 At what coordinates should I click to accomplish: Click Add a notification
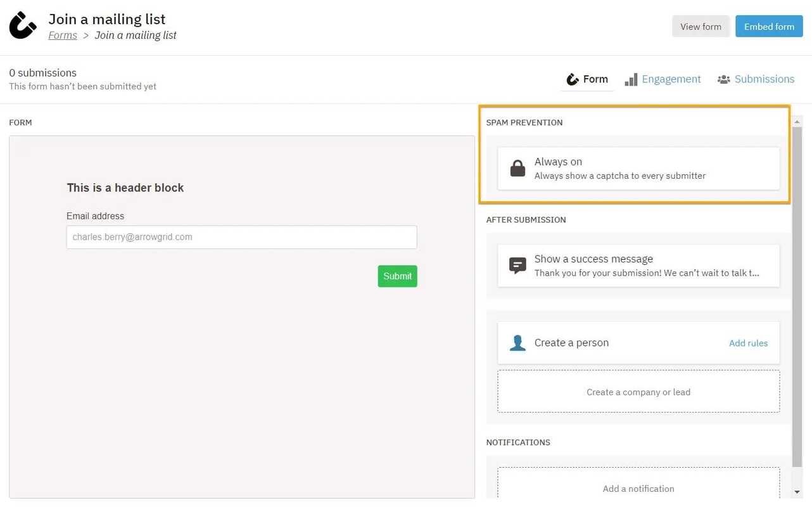[638, 488]
